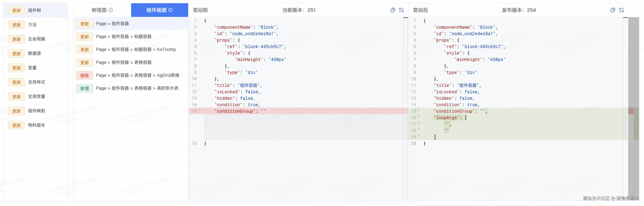Click 新增 badge on 高阶积木表 row

point(85,88)
